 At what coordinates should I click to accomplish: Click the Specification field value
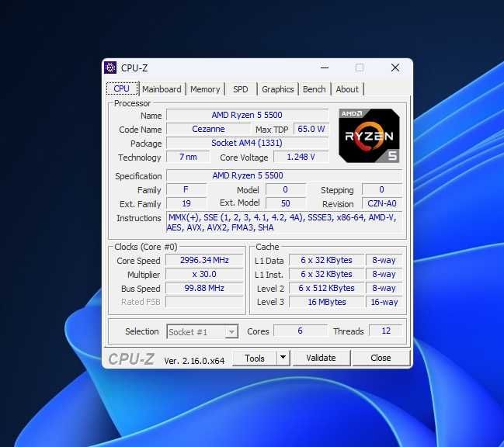coord(284,175)
